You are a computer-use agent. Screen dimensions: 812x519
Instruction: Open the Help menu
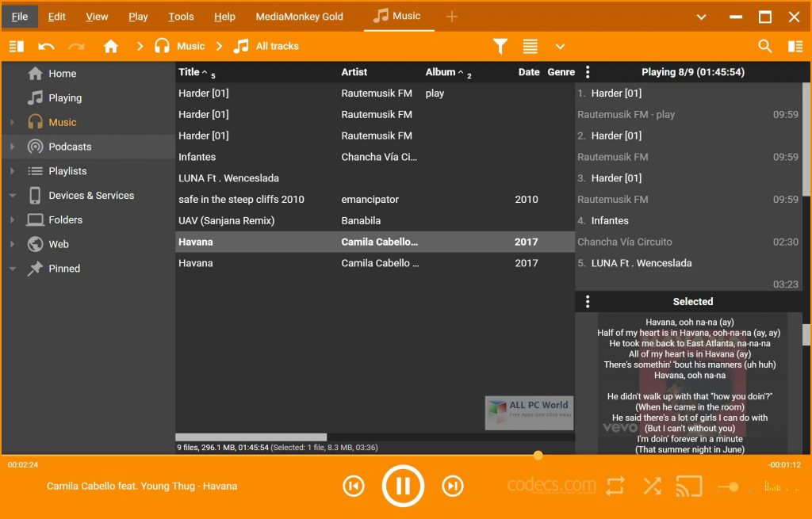224,17
